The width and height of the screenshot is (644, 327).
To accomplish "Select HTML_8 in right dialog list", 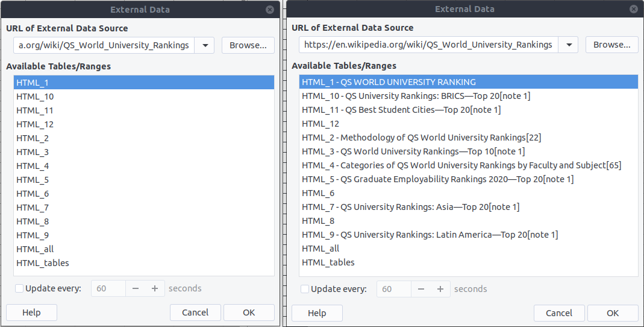I will click(x=469, y=221).
